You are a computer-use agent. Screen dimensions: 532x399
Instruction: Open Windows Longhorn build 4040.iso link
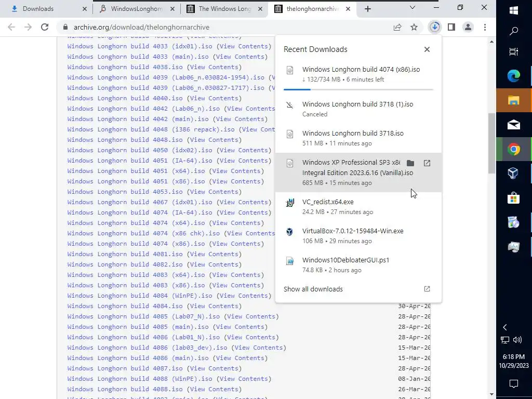125,98
